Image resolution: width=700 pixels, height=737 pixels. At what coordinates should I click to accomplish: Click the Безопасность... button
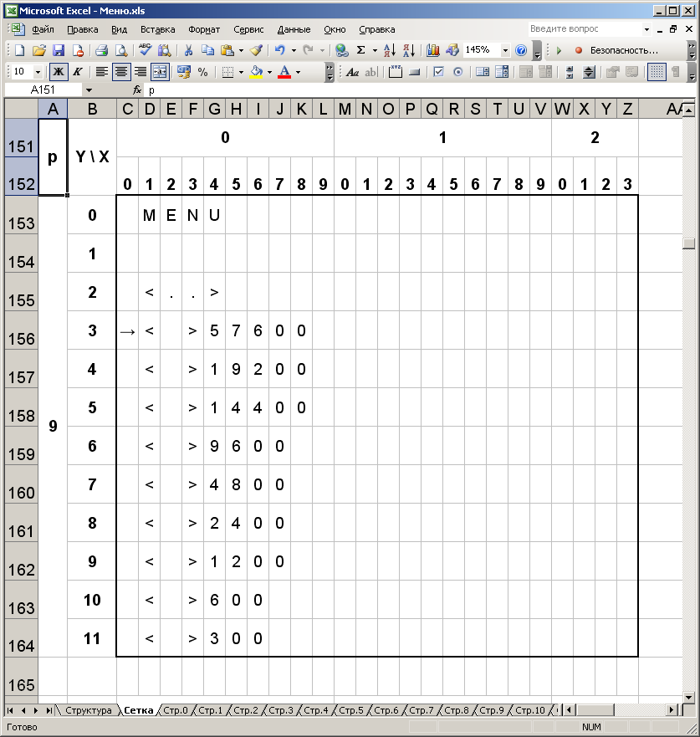[624, 50]
